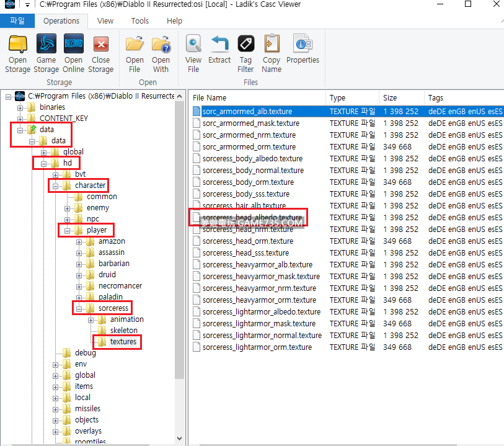Select the textures folder in tree
Viewport: 504px width, 446px height.
click(123, 342)
